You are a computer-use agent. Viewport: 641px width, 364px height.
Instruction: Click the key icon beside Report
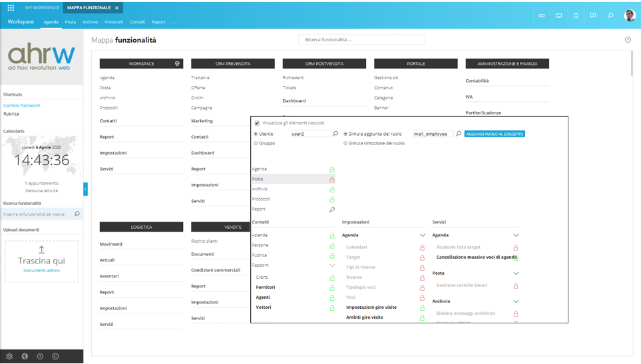click(x=332, y=210)
